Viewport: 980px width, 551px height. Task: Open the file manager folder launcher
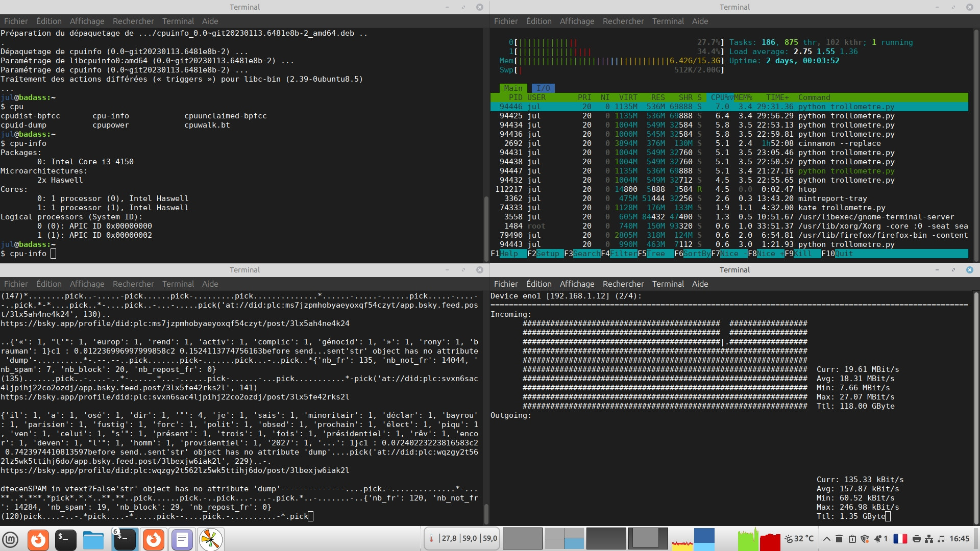pos(93,539)
